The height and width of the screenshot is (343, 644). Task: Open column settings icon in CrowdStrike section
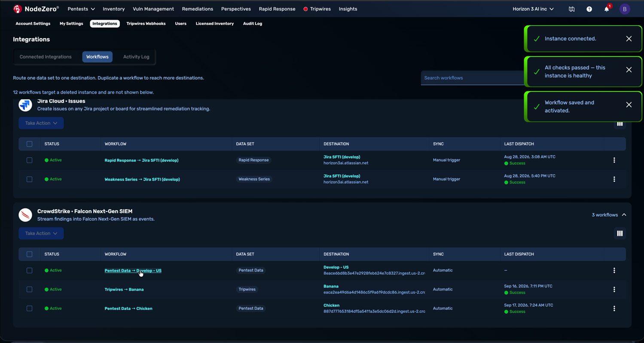coord(620,233)
